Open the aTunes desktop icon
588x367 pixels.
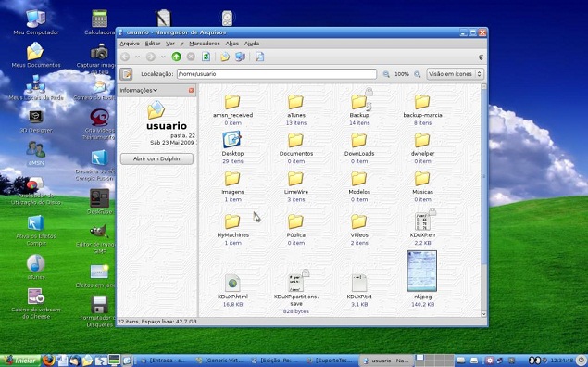click(x=36, y=267)
